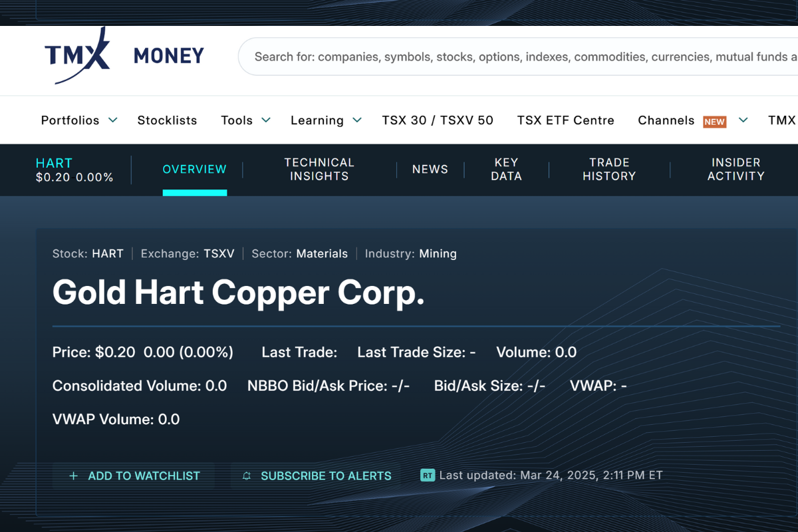798x532 pixels.
Task: Open the TMX Money logo homepage
Action: 124,56
